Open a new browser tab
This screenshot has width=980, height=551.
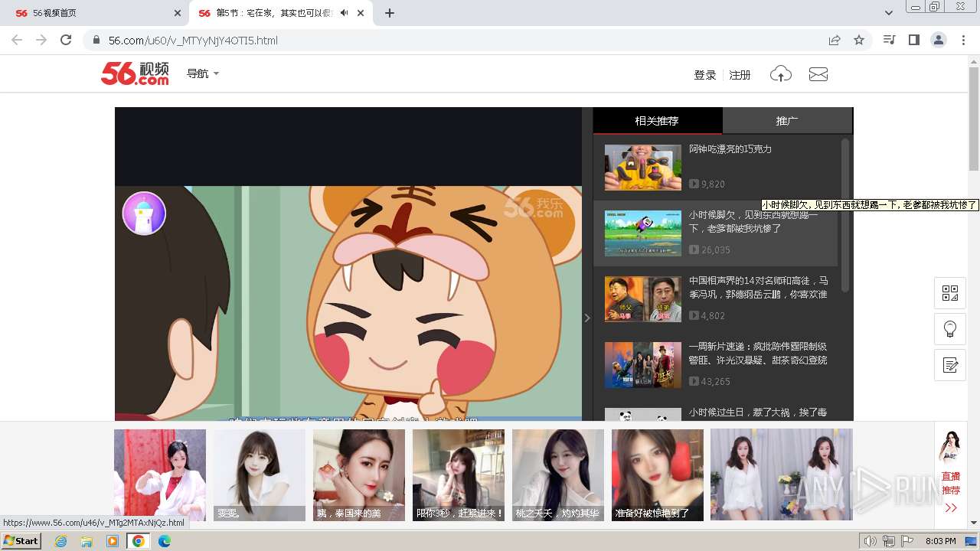click(389, 13)
